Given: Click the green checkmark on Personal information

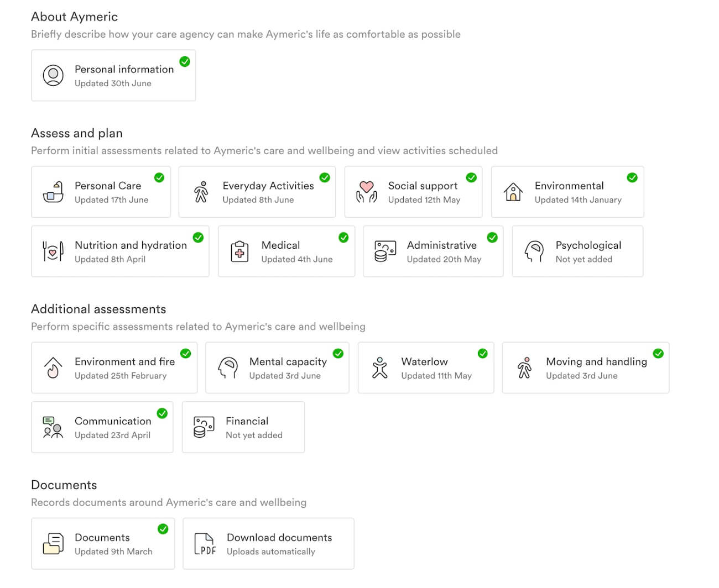Looking at the screenshot, I should [x=185, y=62].
